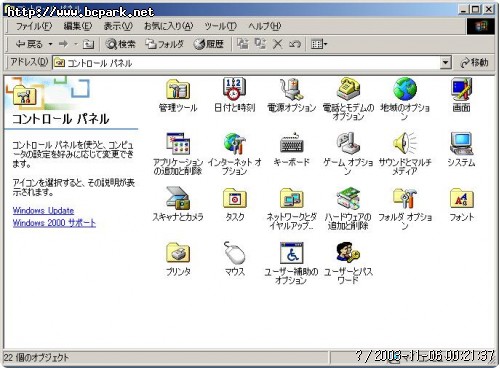Click the Copy To toolbar icon
The height and width of the screenshot is (368, 500).
[x=260, y=44]
